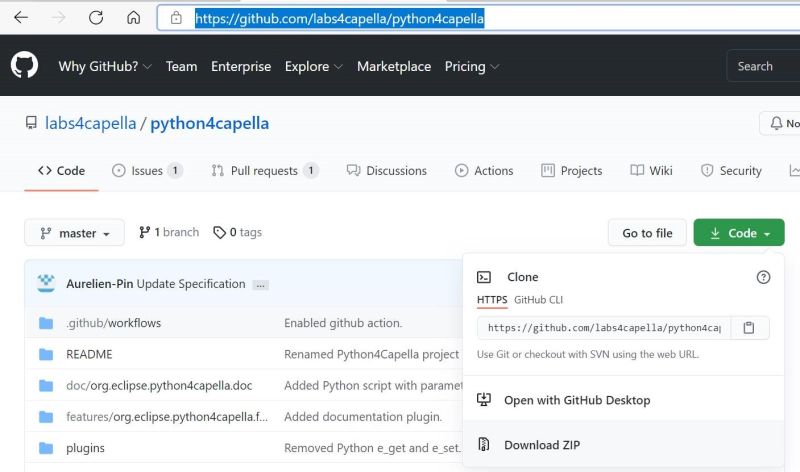Click the plugins folder icon
The height and width of the screenshot is (472, 800).
46,448
